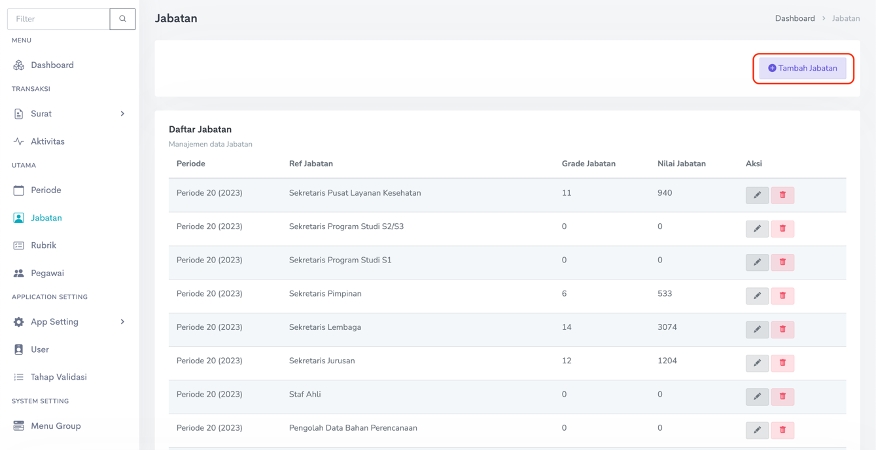The image size is (876, 450).
Task: Expand the App Setting submenu
Action: coord(122,322)
